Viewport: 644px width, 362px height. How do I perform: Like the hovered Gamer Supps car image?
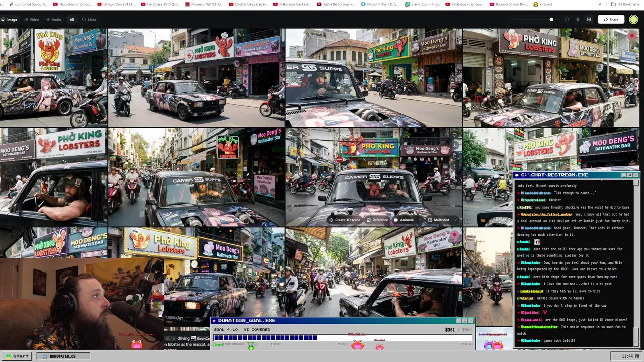[454, 135]
